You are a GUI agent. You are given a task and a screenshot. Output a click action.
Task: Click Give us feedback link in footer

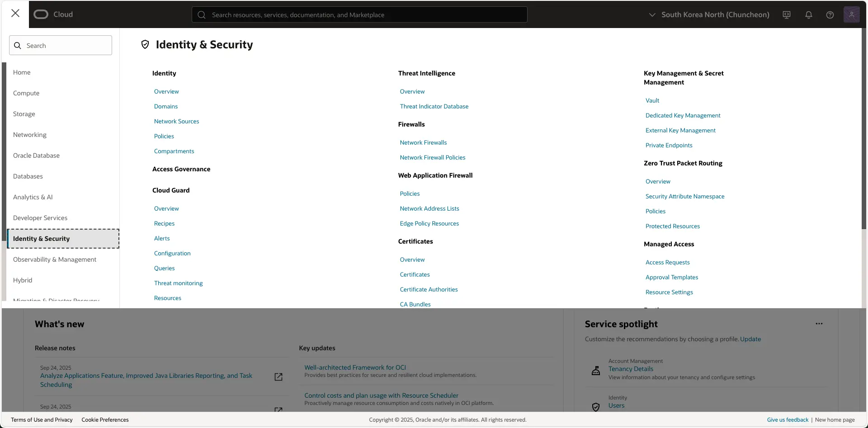pos(788,420)
